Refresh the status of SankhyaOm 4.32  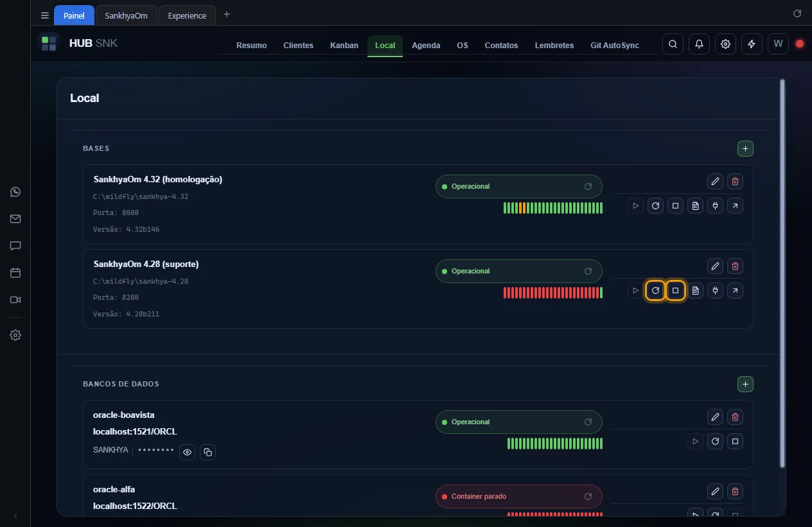(588, 186)
